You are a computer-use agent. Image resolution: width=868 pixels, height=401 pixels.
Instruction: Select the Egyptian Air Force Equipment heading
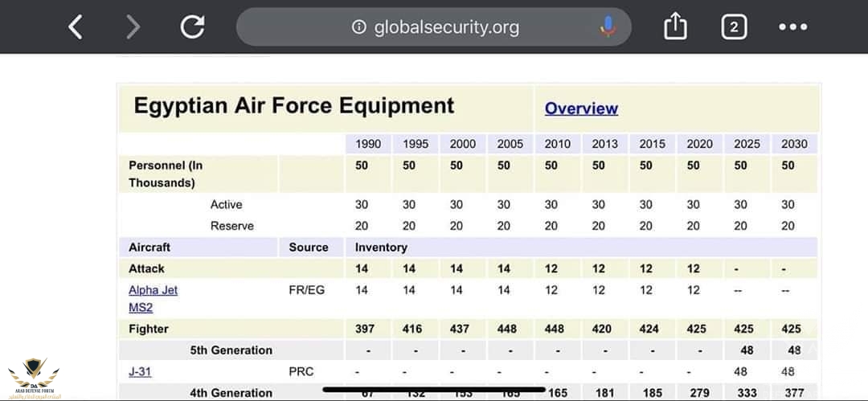[x=293, y=106]
